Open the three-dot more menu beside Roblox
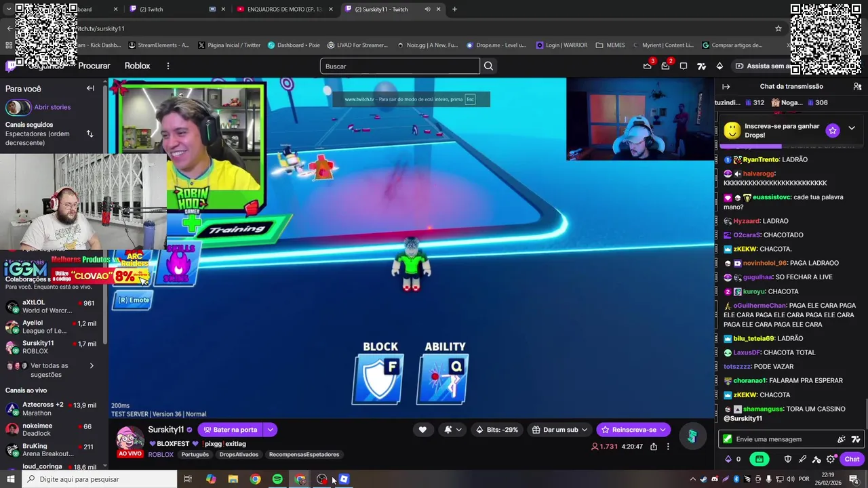This screenshot has width=868, height=488. [168, 66]
